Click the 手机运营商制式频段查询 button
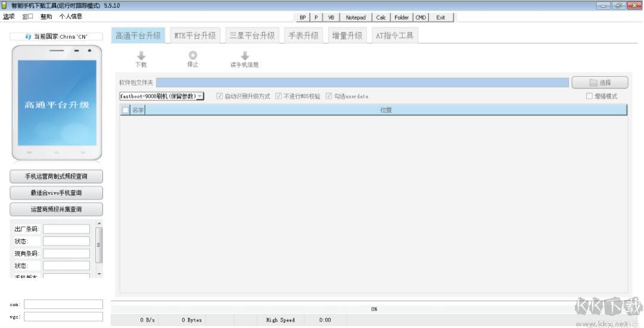 [56, 177]
